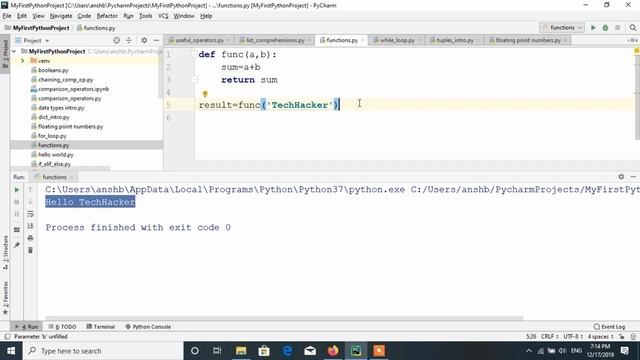
Task: Close the functions tab in Run panel
Action: click(71, 177)
